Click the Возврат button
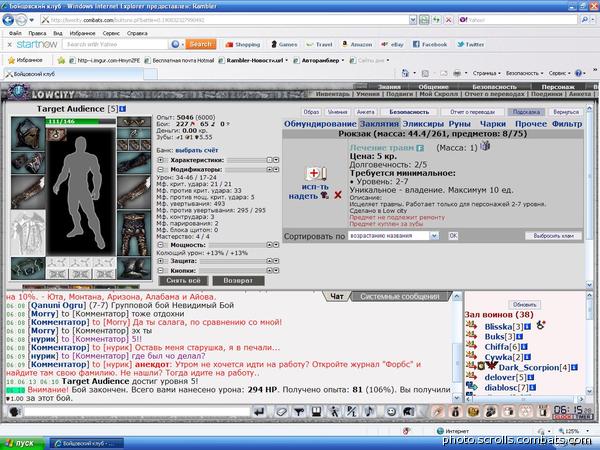600x450 pixels. pyautogui.click(x=238, y=280)
